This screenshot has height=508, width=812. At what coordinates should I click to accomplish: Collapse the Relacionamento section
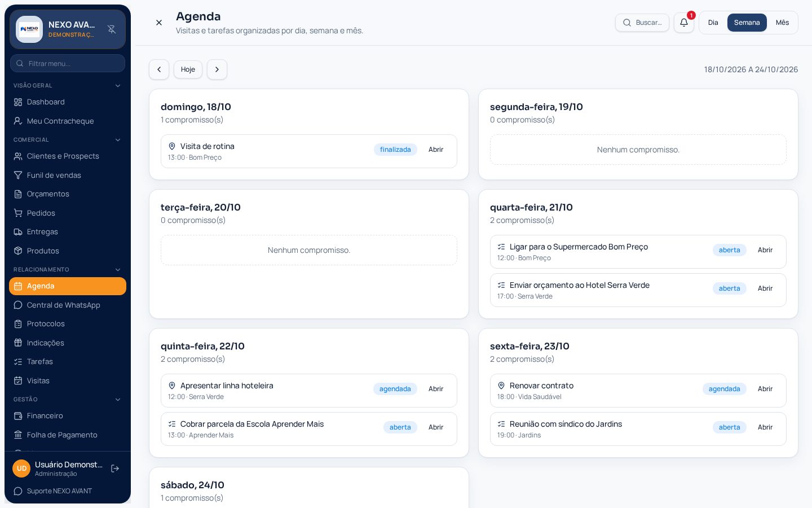coord(118,270)
